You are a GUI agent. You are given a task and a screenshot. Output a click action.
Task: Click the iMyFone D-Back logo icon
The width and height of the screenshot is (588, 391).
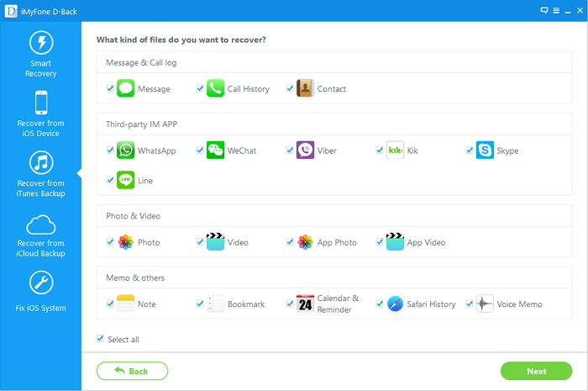click(x=10, y=11)
